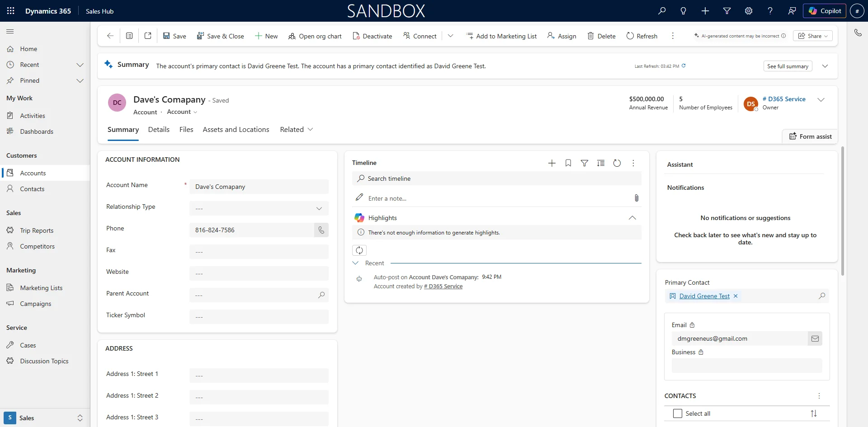Click See full summary
The width and height of the screenshot is (868, 427).
(788, 66)
